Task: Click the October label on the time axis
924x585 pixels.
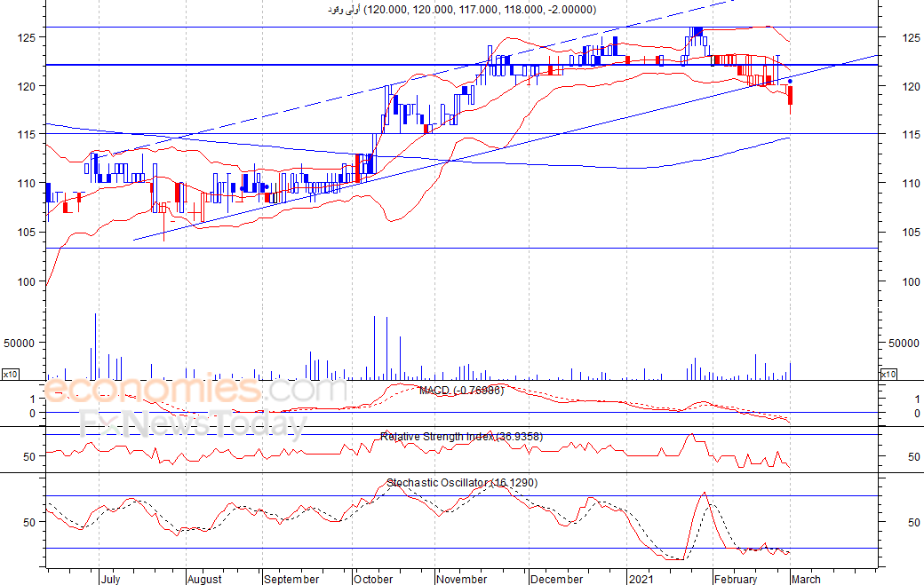Action: point(373,579)
